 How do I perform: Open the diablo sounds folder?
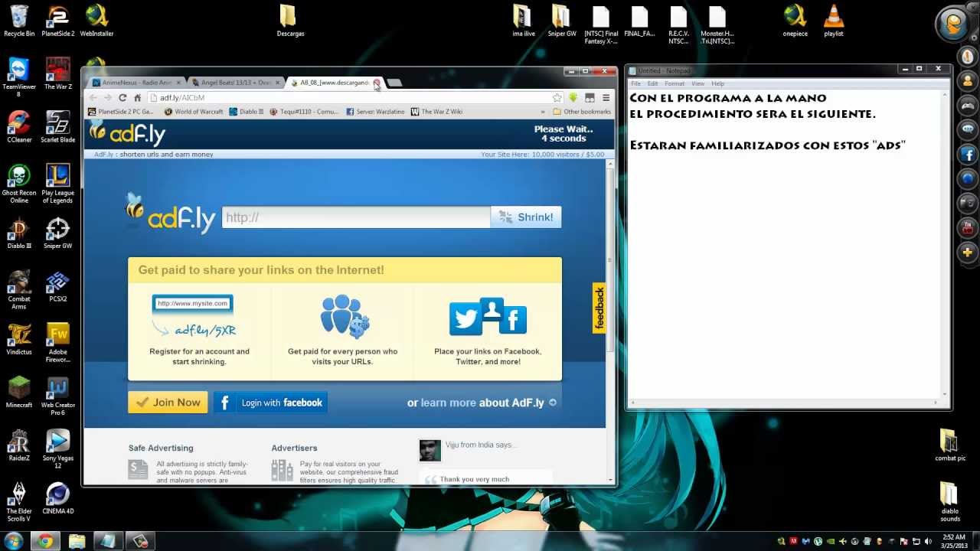pyautogui.click(x=949, y=501)
